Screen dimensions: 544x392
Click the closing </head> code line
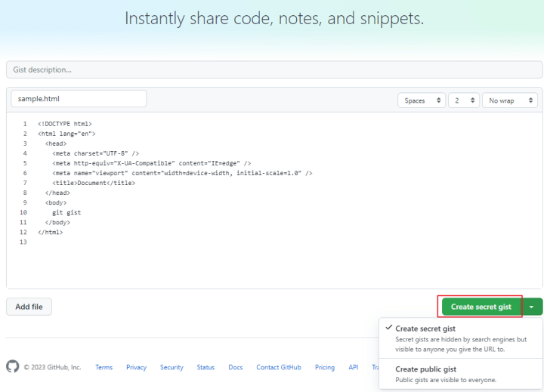point(57,193)
